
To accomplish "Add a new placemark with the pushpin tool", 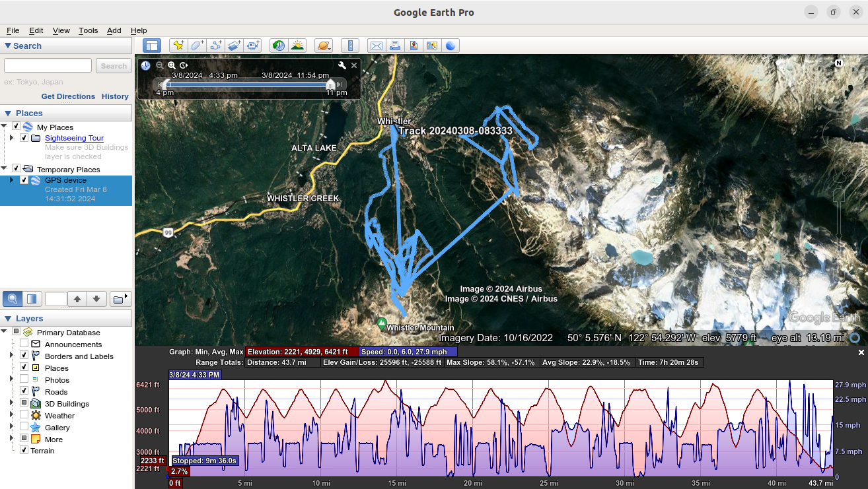I will point(178,46).
